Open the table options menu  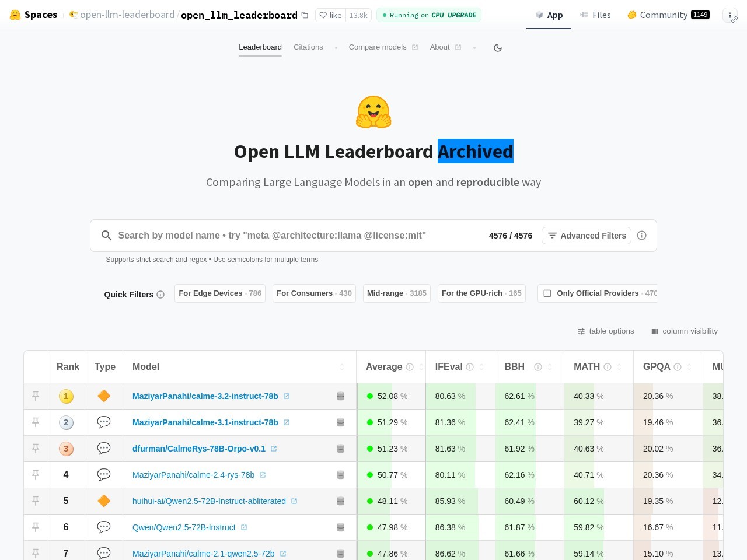tap(605, 331)
